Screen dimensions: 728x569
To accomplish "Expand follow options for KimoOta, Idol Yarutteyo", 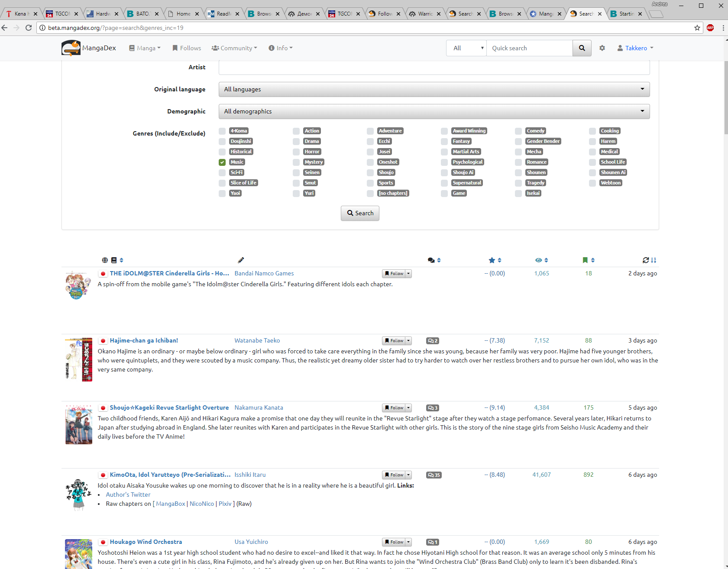I will pyautogui.click(x=408, y=475).
